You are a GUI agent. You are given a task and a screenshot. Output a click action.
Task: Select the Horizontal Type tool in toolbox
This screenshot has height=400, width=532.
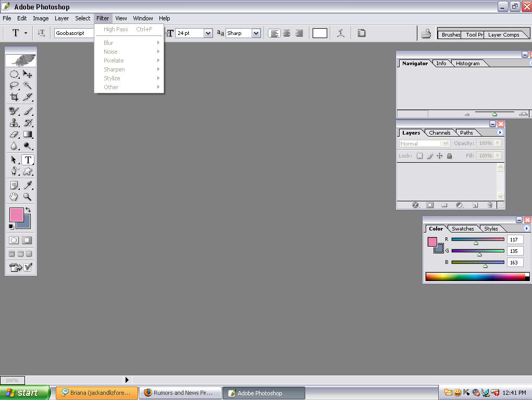pos(28,160)
